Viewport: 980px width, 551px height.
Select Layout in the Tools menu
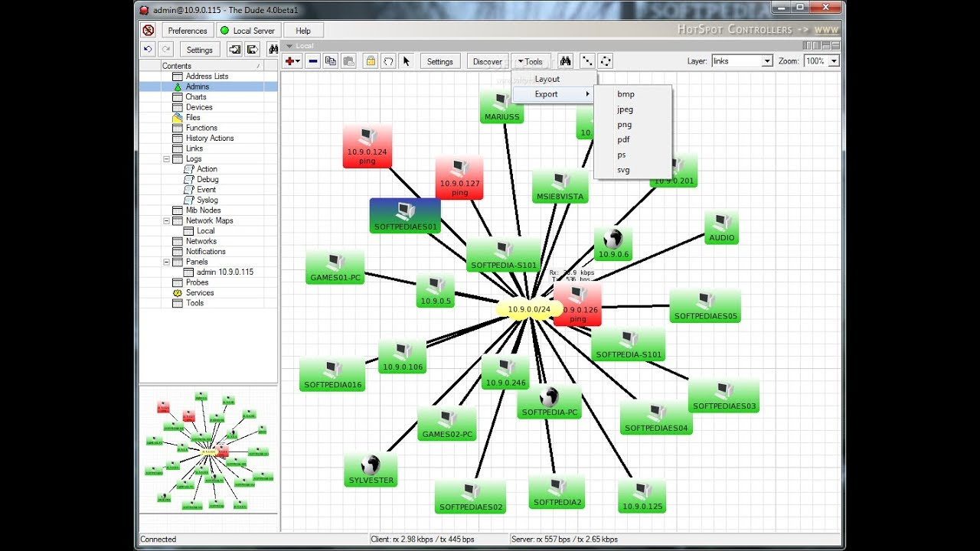tap(547, 79)
